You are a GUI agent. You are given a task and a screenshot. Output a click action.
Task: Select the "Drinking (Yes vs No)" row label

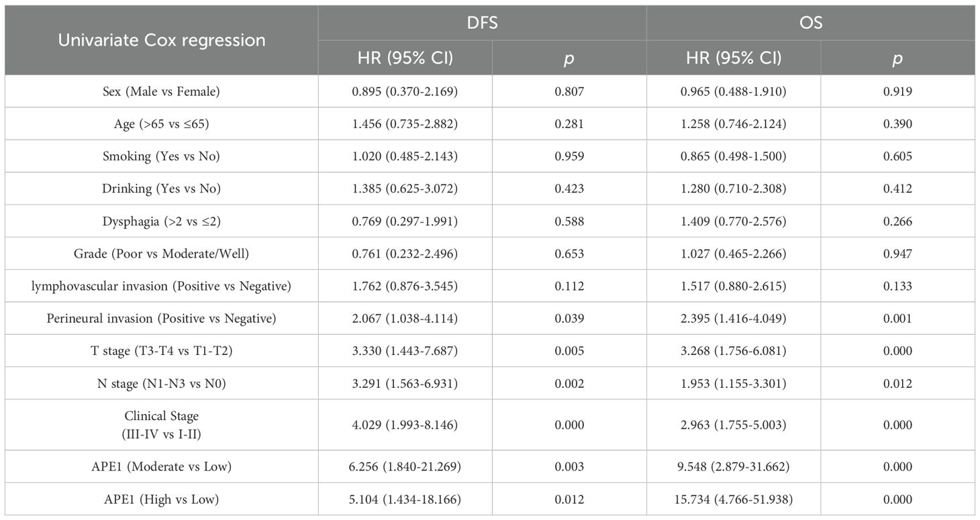[x=161, y=189]
